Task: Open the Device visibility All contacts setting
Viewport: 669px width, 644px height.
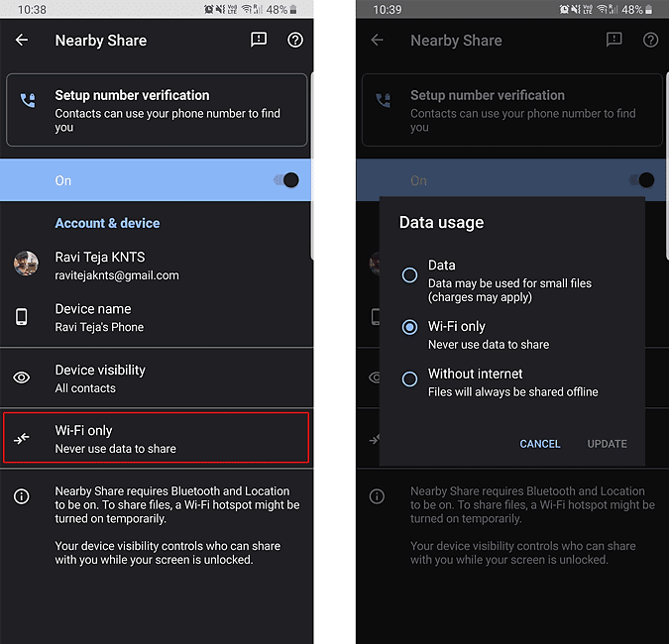Action: pos(157,378)
